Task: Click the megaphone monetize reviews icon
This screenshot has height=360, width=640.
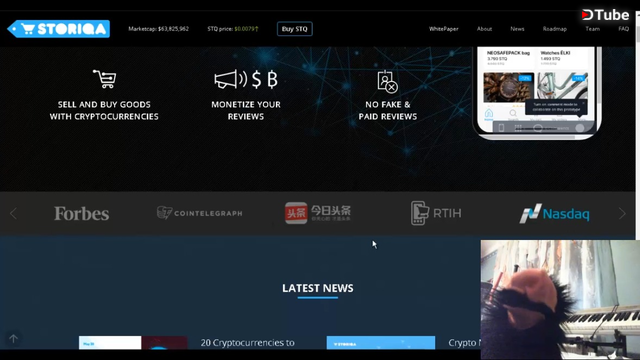Action: click(x=246, y=79)
